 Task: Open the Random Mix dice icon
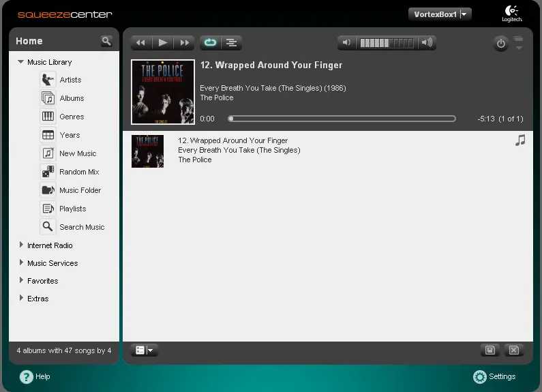click(48, 172)
